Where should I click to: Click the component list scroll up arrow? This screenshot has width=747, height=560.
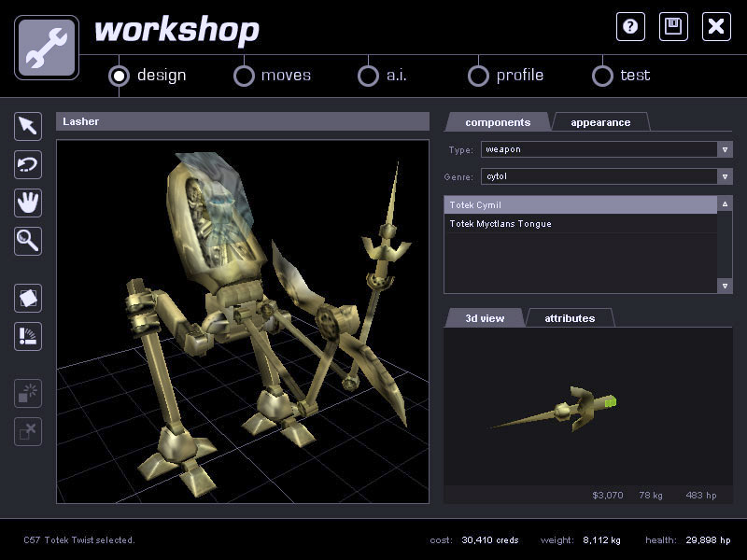pyautogui.click(x=725, y=203)
